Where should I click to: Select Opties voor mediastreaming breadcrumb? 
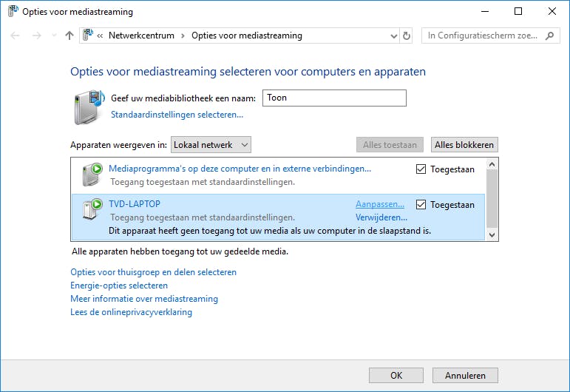point(246,36)
